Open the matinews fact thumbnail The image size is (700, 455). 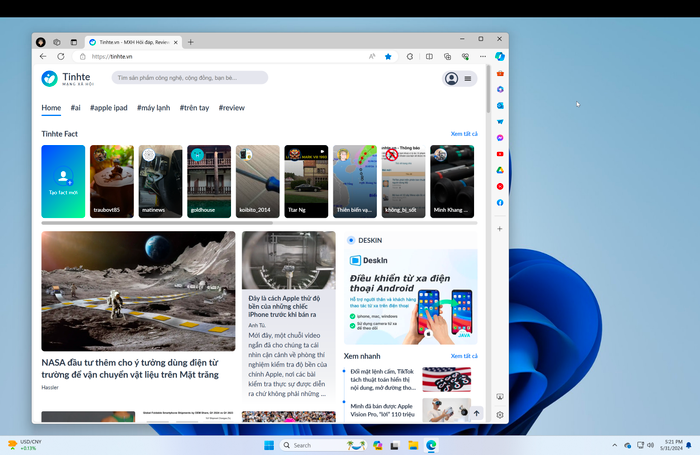click(x=160, y=181)
